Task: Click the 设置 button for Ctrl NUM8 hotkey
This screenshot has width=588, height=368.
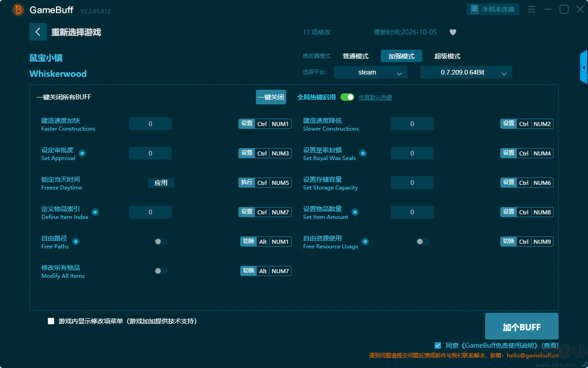Action: [x=509, y=212]
